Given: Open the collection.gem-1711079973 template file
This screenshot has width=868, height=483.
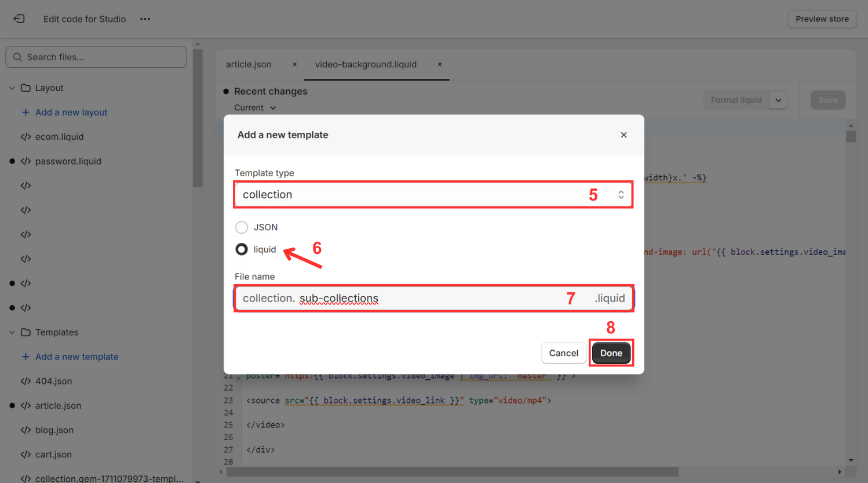Looking at the screenshot, I should coord(109,478).
